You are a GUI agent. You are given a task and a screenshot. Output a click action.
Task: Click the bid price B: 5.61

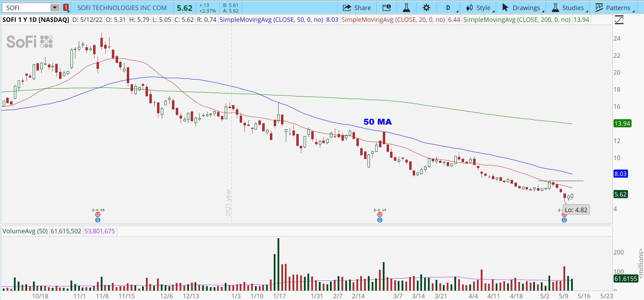[231, 5]
